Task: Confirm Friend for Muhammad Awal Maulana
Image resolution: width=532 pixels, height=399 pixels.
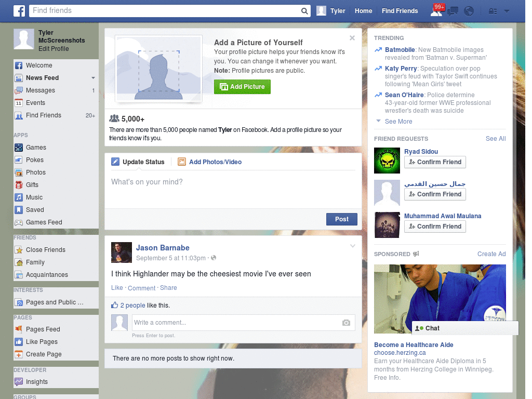Action: tap(435, 227)
